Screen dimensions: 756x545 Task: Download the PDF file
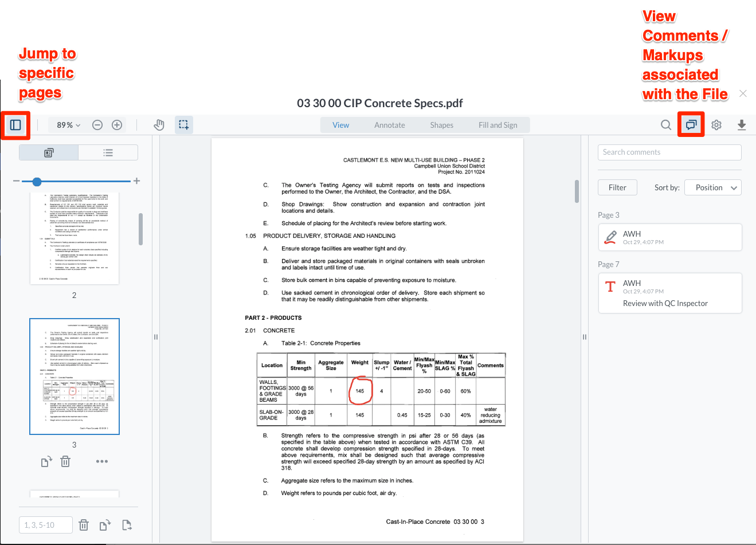[x=742, y=125]
